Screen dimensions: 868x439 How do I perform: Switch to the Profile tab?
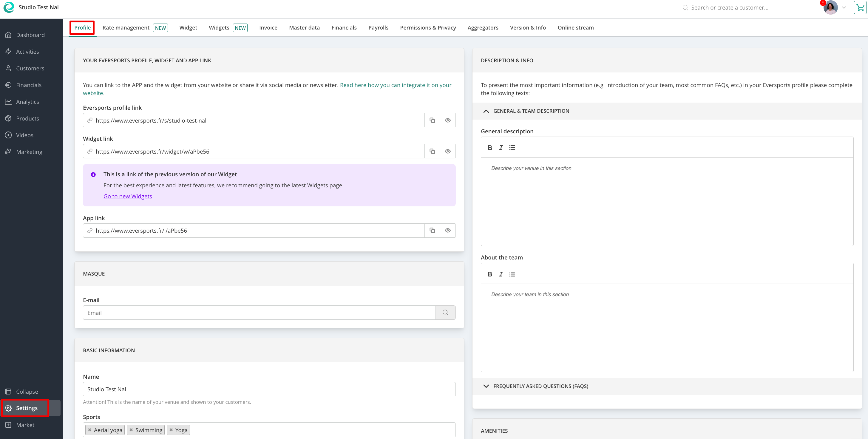pyautogui.click(x=83, y=28)
